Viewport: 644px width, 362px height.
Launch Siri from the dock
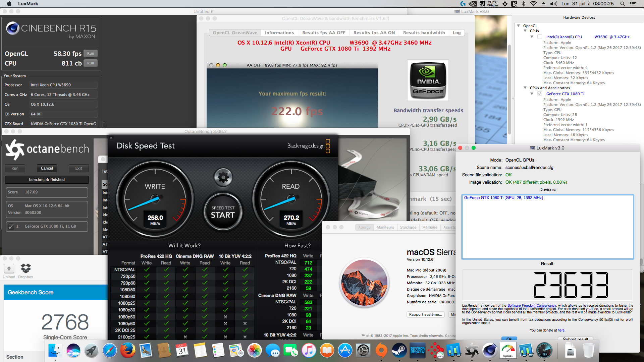73,351
